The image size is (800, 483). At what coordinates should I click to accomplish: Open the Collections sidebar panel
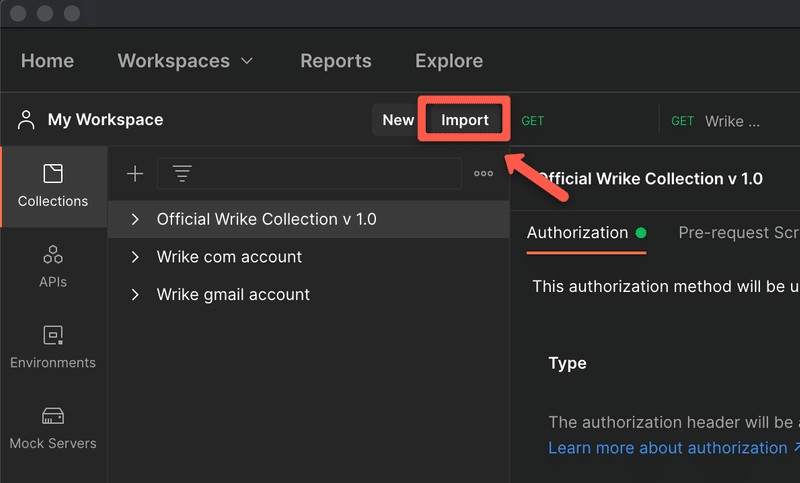coord(53,187)
